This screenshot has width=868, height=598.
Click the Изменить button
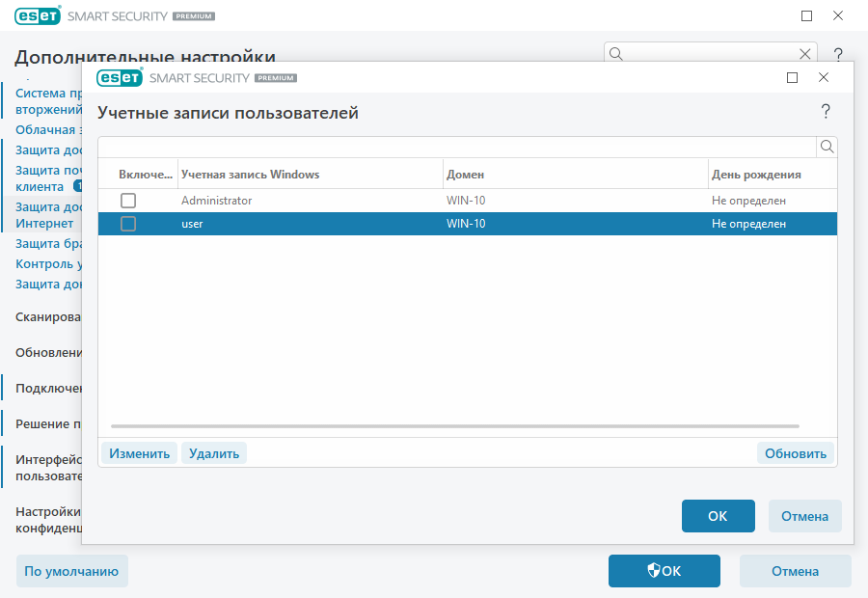tap(140, 453)
